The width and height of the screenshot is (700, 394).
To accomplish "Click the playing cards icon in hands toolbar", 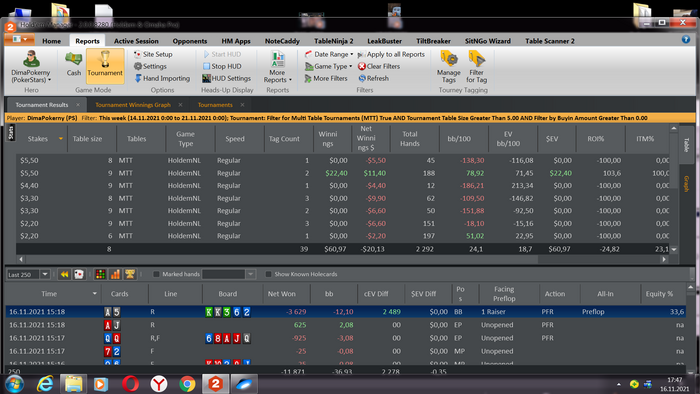I will (x=79, y=274).
